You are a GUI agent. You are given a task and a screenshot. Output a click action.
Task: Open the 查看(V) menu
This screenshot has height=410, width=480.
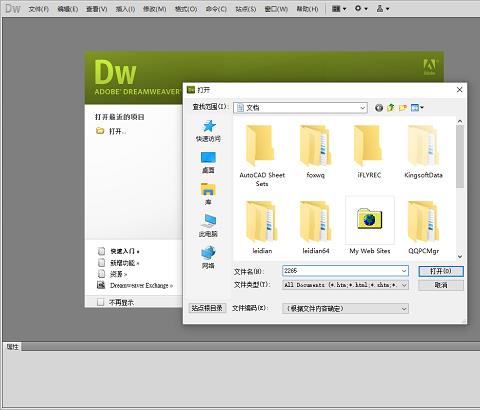coord(97,9)
